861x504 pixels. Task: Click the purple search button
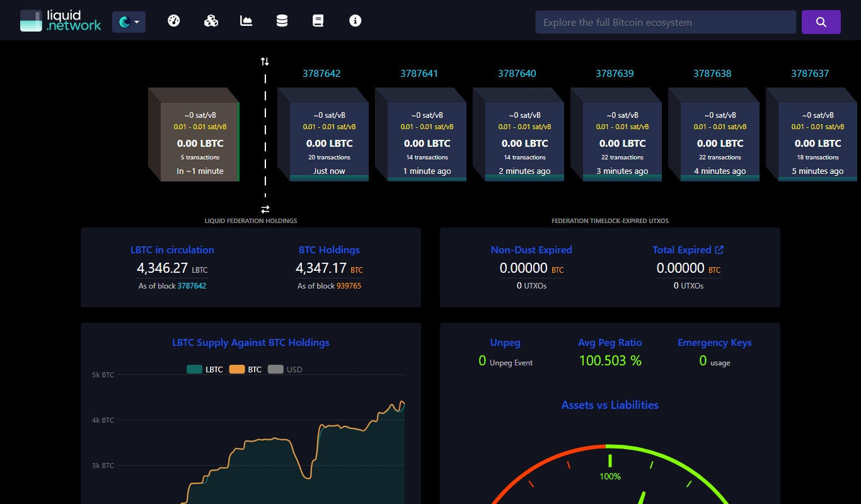tap(821, 22)
